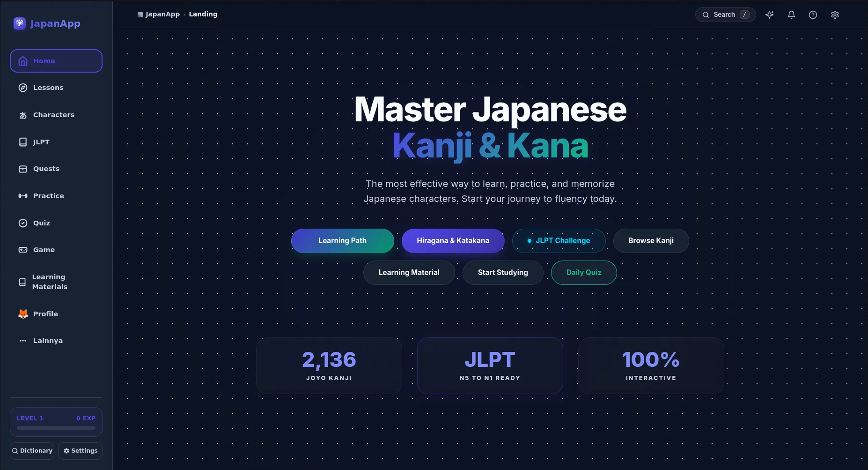Screen dimensions: 868x470
Task: Click the Quiz checkmark circle icon
Action: tap(23, 223)
